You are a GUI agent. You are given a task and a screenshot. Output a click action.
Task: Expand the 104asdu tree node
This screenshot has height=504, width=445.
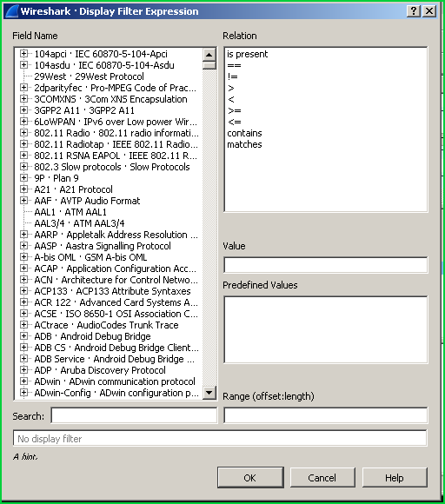coord(23,64)
